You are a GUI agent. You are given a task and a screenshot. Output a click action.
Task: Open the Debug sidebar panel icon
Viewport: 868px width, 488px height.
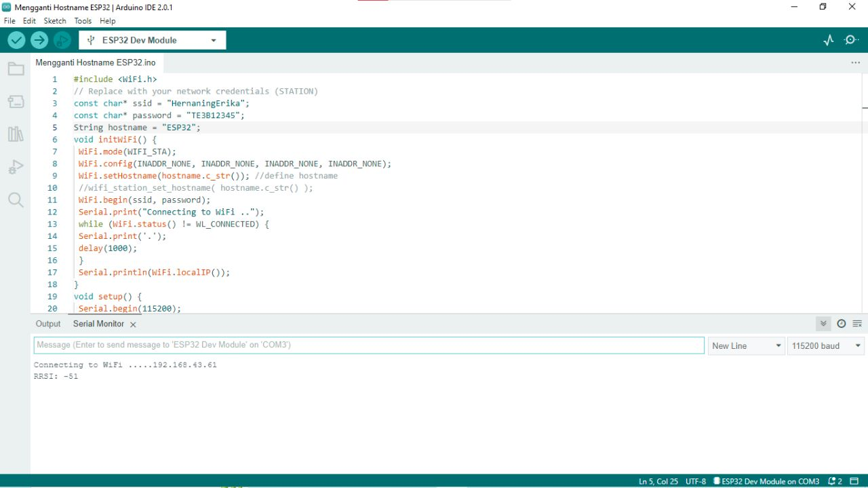tap(16, 167)
